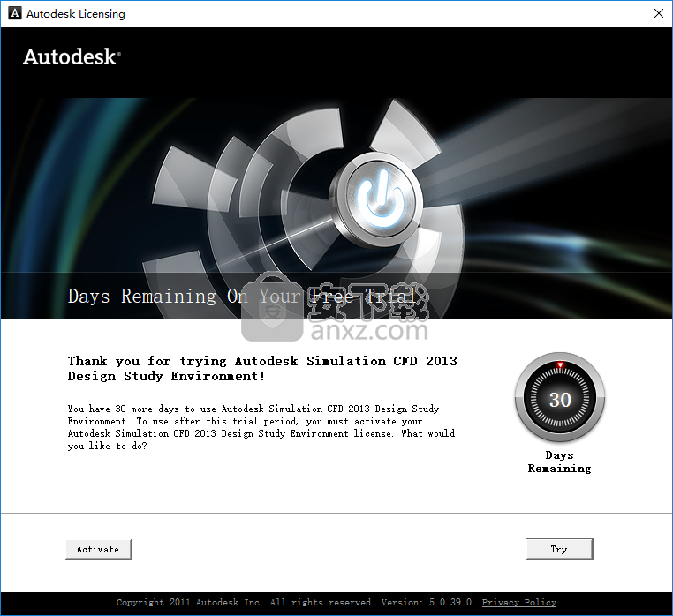The height and width of the screenshot is (616, 673).
Task: Click the 'You have 30 more days' paragraph
Action: click(x=261, y=427)
